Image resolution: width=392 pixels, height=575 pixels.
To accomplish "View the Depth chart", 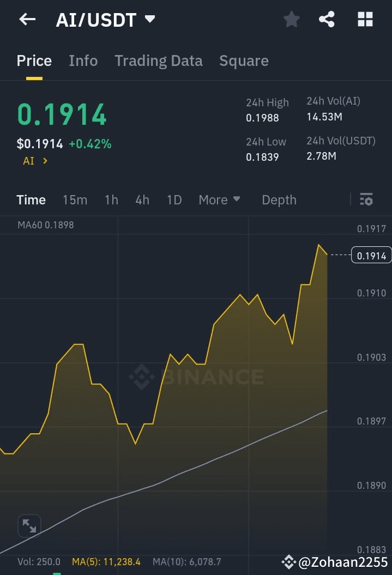I will coord(279,199).
